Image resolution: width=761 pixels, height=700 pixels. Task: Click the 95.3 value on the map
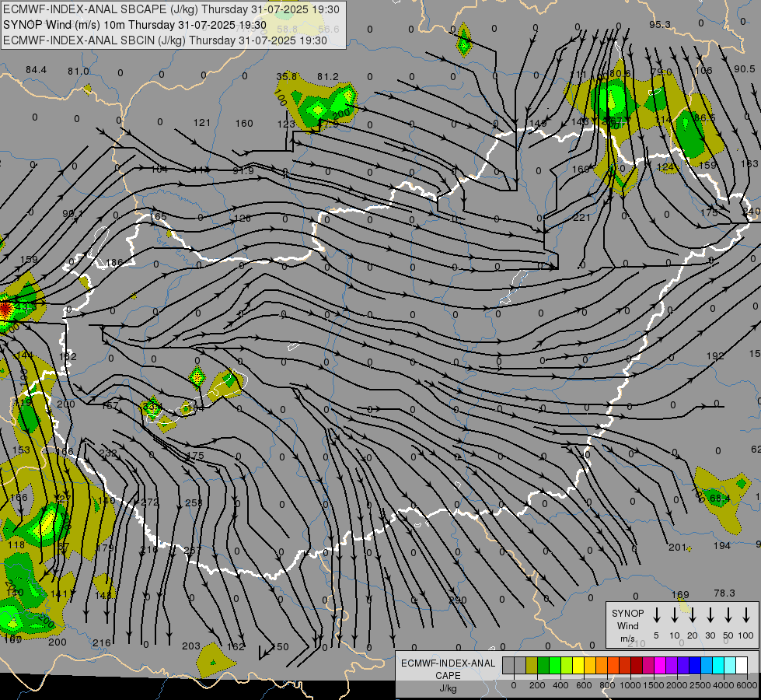[660, 24]
